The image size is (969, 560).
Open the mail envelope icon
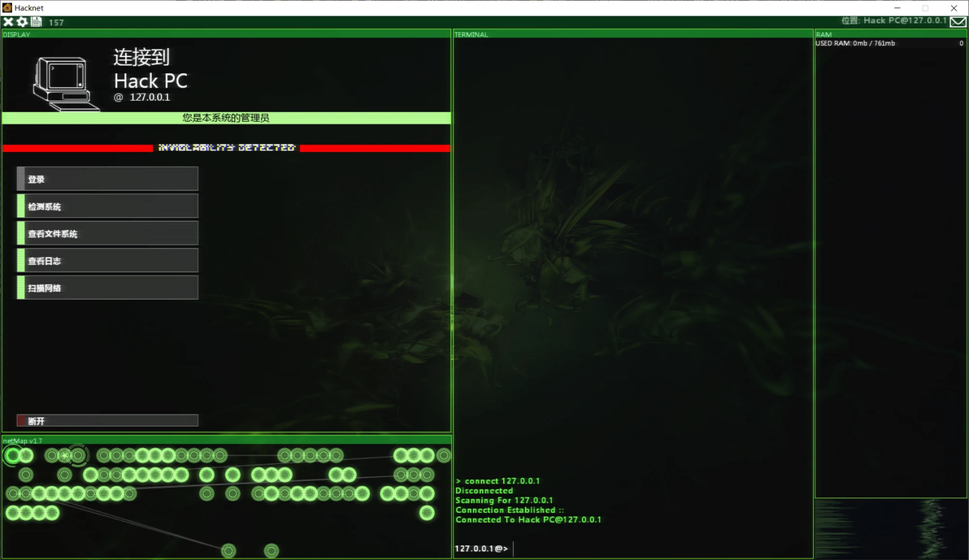(958, 22)
